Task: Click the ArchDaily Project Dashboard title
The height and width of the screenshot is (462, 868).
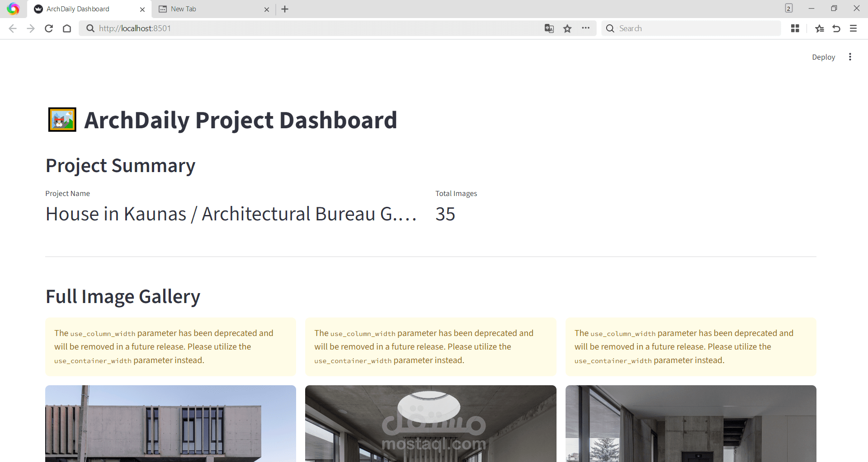Action: [x=241, y=120]
